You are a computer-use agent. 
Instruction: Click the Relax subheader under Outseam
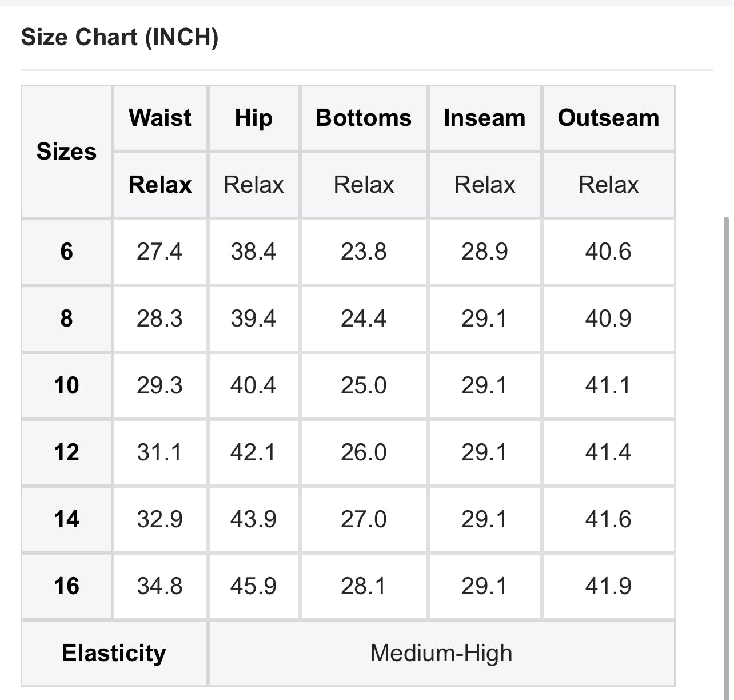(x=608, y=185)
